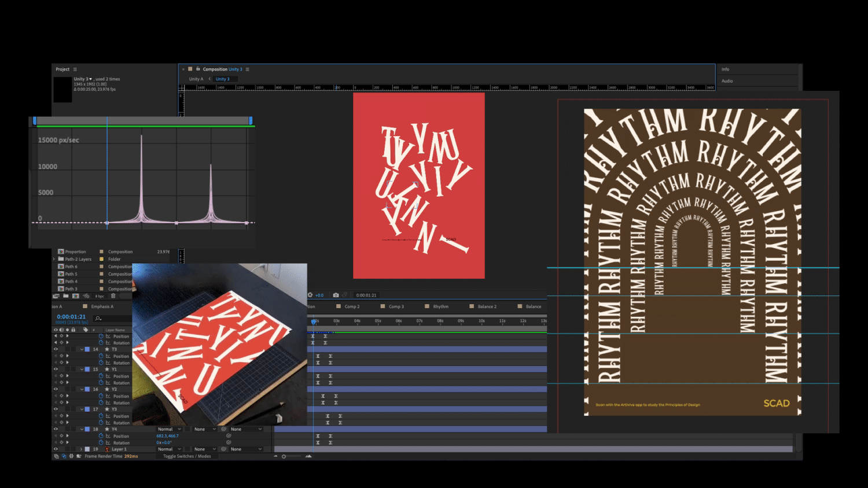
Task: Toggle the stopwatch for Y4 Rotation
Action: click(x=101, y=443)
